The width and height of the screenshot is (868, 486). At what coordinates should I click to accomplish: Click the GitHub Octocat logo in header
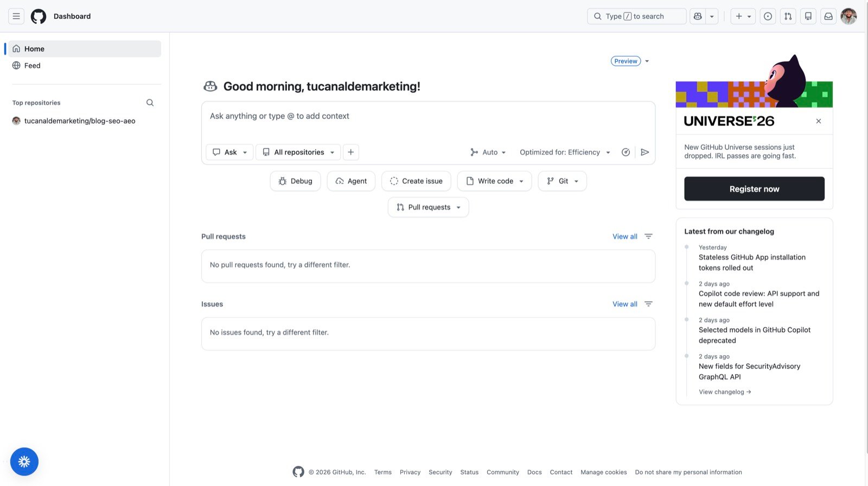point(39,16)
